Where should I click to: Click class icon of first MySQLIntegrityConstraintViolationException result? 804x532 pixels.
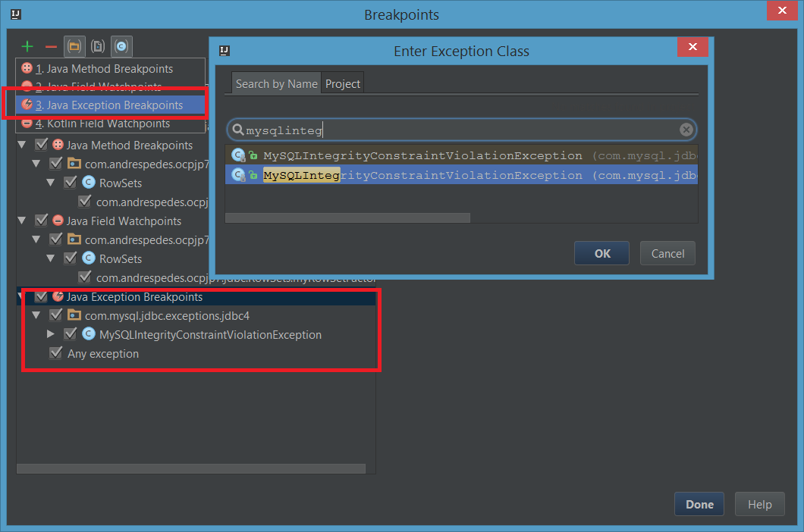[x=238, y=155]
